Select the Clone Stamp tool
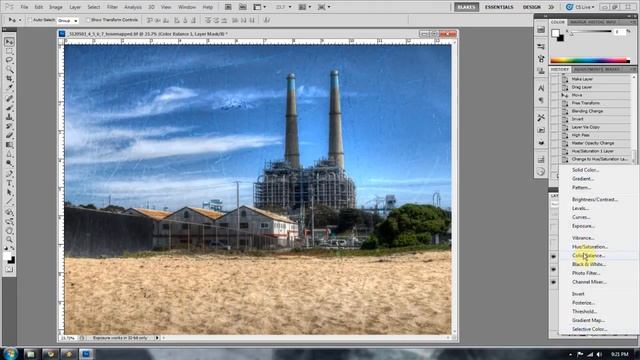The height and width of the screenshot is (360, 640). tap(9, 117)
